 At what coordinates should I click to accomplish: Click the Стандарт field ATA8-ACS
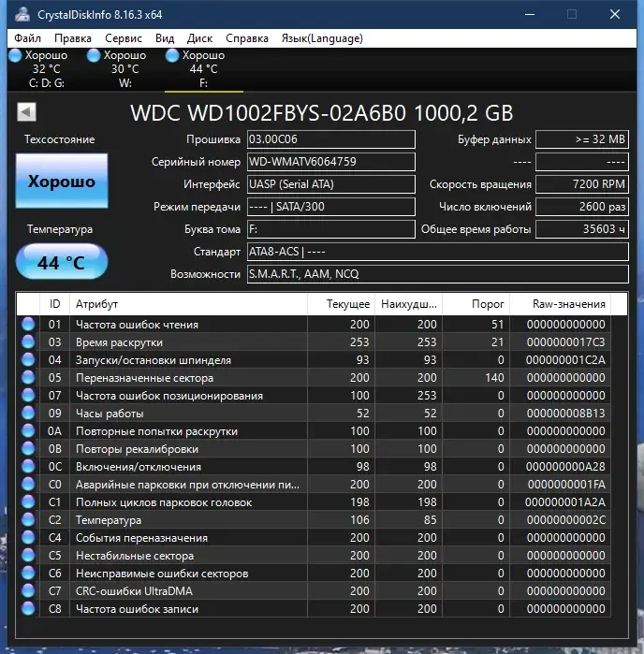438,252
